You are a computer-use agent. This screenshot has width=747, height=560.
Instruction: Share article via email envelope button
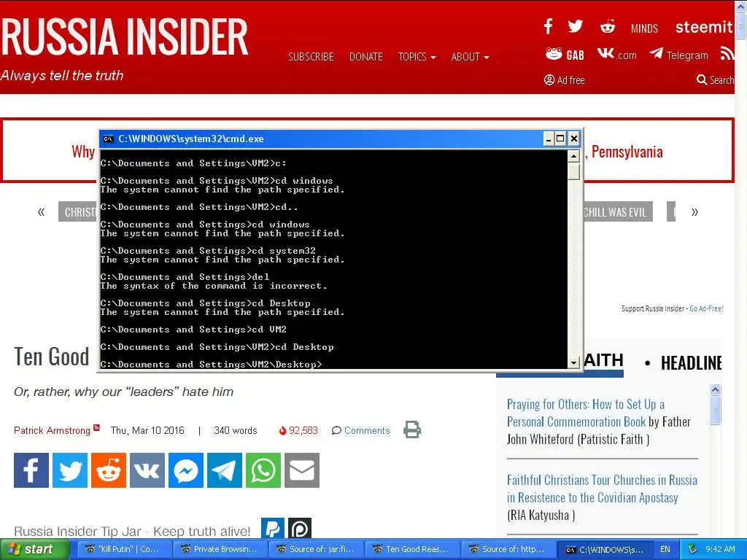point(302,470)
